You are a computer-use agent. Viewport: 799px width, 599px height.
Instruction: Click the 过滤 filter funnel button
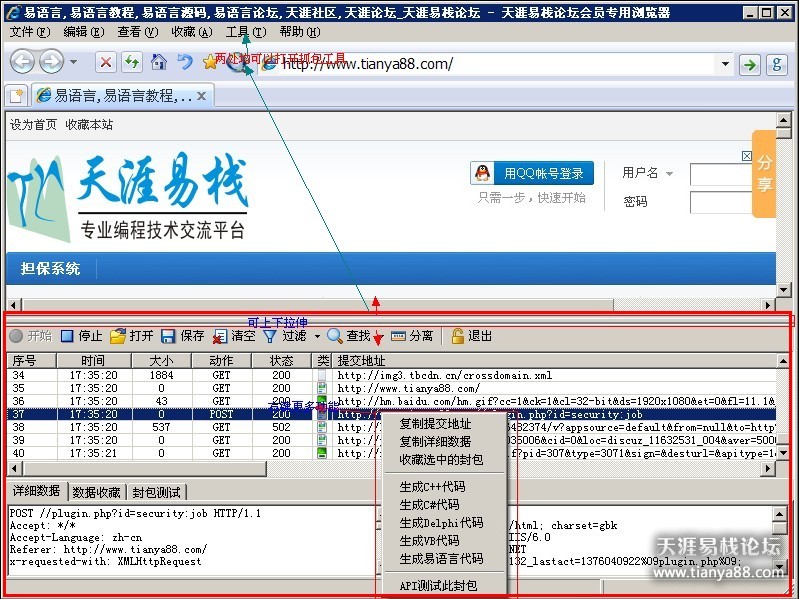(x=285, y=336)
